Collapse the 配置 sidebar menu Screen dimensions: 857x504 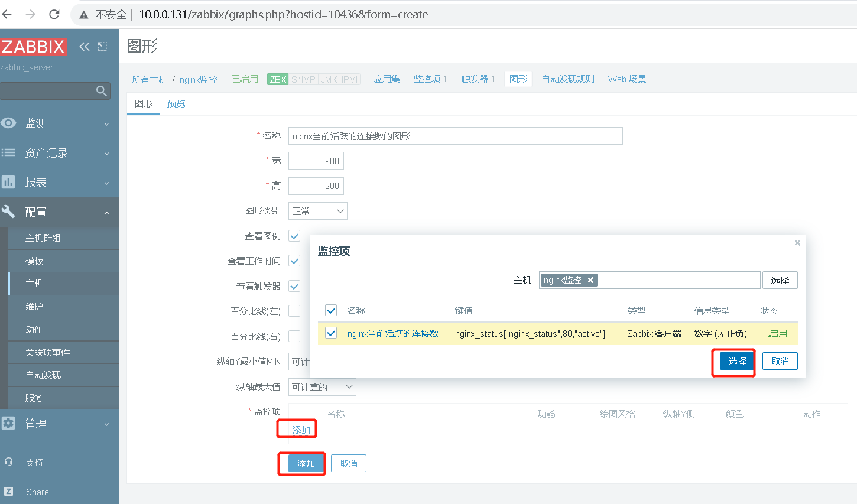(x=59, y=212)
